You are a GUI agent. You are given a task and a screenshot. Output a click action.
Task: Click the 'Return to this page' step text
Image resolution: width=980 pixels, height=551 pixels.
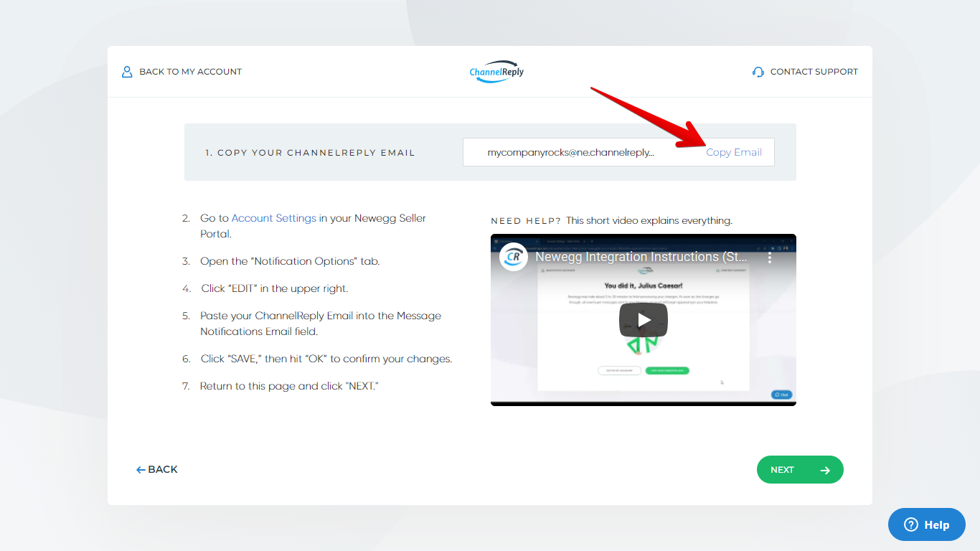point(289,386)
